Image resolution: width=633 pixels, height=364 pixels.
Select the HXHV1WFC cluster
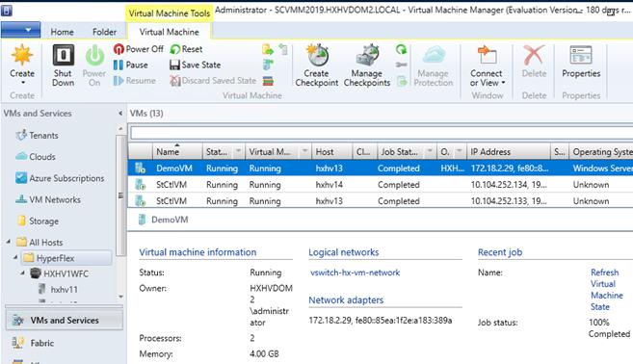66,273
